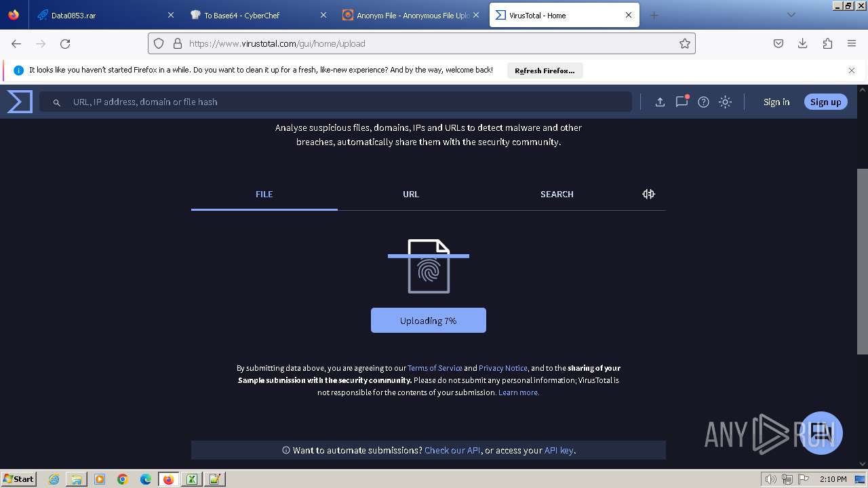Click the Firefox View icon
The width and height of the screenshot is (868, 488).
[14, 15]
